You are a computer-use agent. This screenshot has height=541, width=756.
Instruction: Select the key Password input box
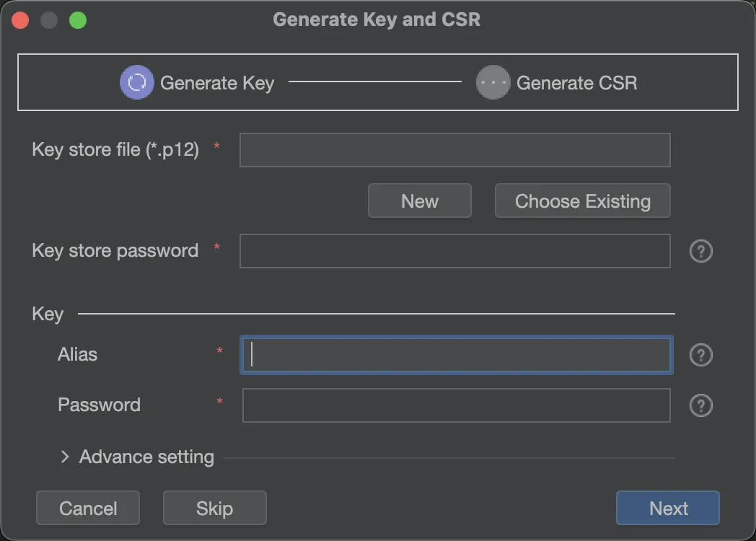[456, 405]
